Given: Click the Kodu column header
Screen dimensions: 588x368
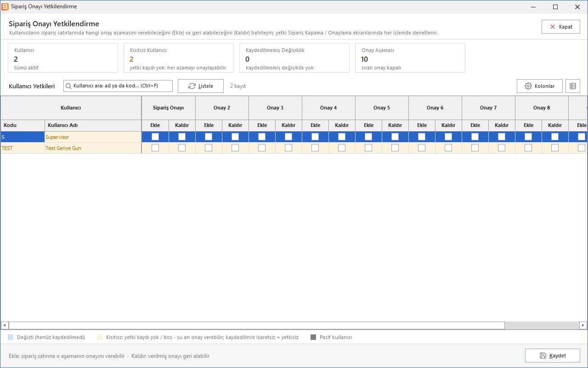Looking at the screenshot, I should (23, 125).
